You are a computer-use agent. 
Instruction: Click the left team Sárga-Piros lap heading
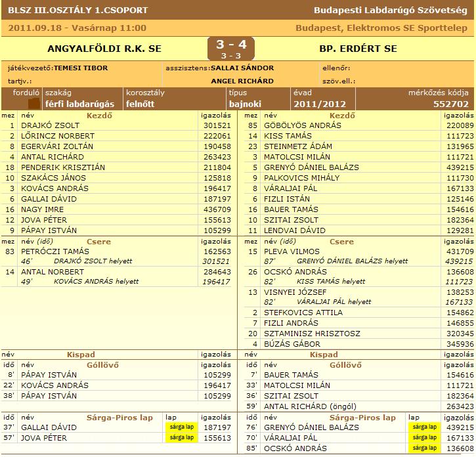pyautogui.click(x=119, y=418)
